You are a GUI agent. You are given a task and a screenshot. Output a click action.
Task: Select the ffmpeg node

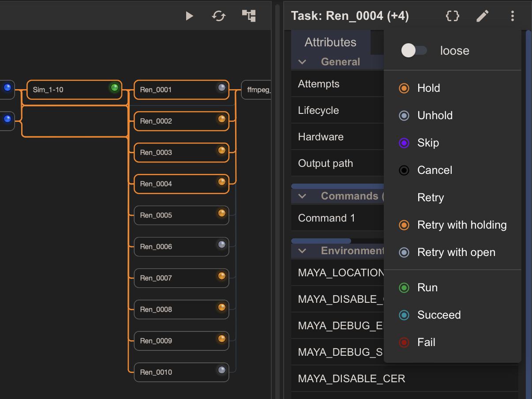256,90
